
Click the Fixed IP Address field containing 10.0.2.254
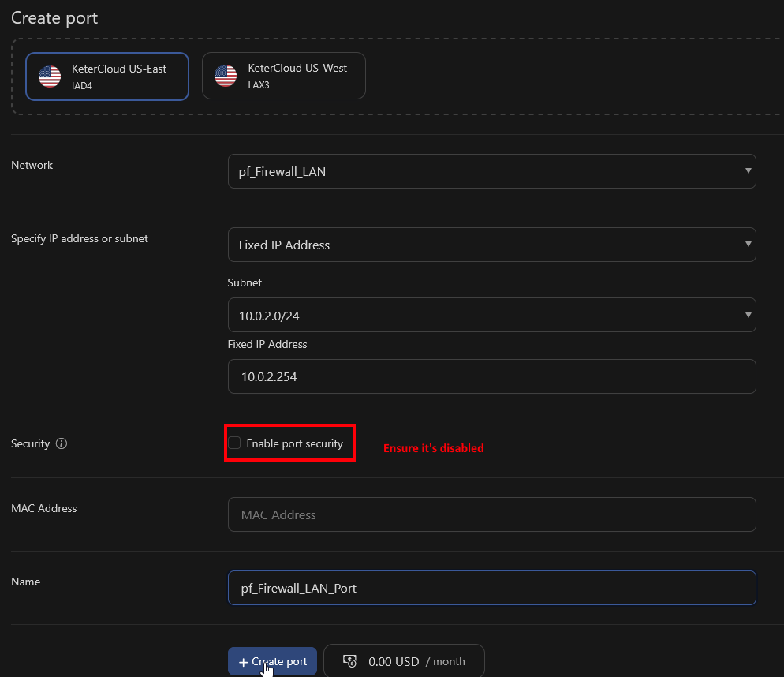point(491,376)
